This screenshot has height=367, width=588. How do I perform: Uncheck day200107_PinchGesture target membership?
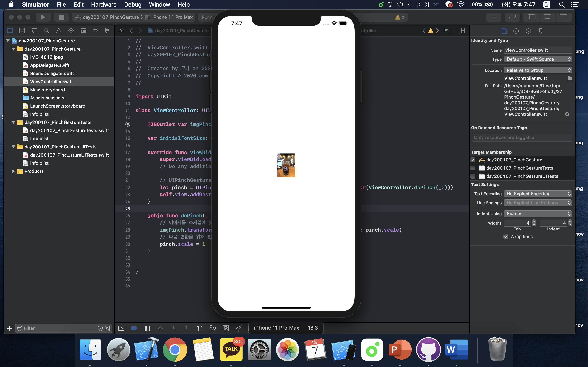pyautogui.click(x=473, y=160)
